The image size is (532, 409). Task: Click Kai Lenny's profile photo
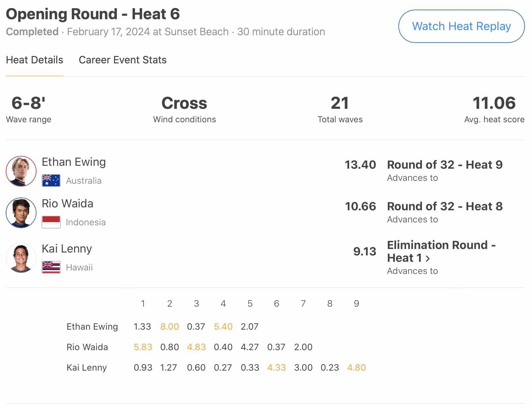pos(21,258)
